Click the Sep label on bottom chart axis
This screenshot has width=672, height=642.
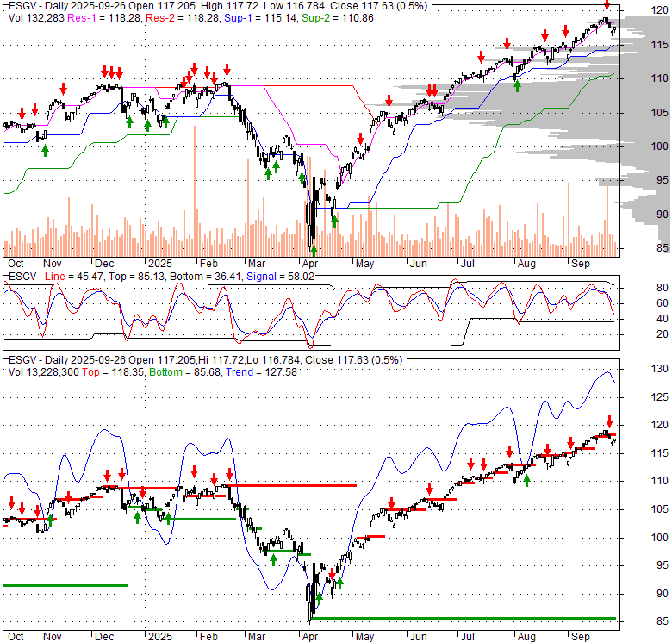(x=581, y=637)
